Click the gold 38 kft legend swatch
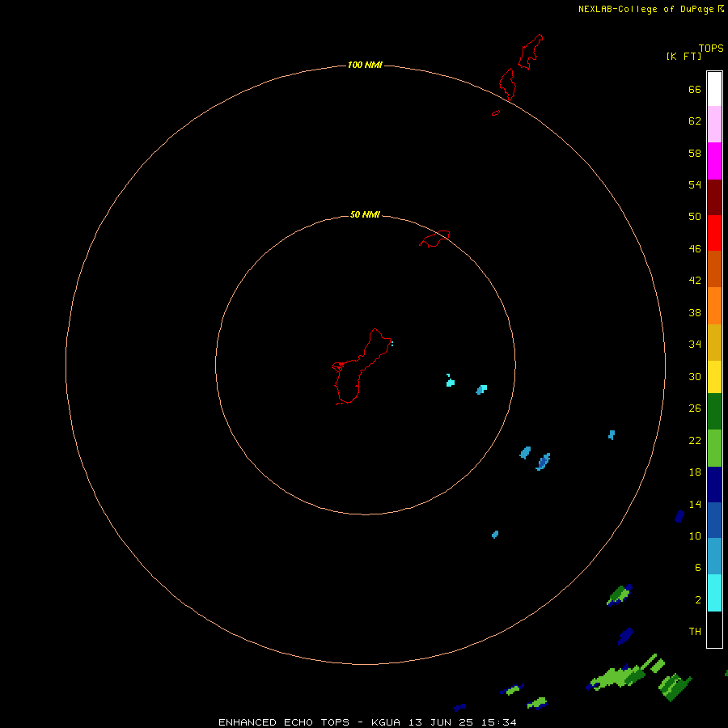The image size is (728, 728). click(x=714, y=342)
